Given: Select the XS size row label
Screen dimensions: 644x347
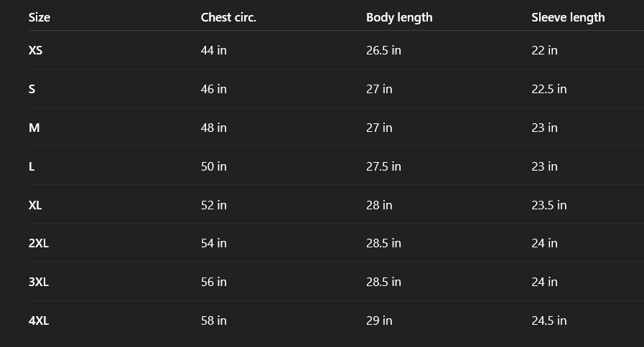Looking at the screenshot, I should [x=36, y=50].
